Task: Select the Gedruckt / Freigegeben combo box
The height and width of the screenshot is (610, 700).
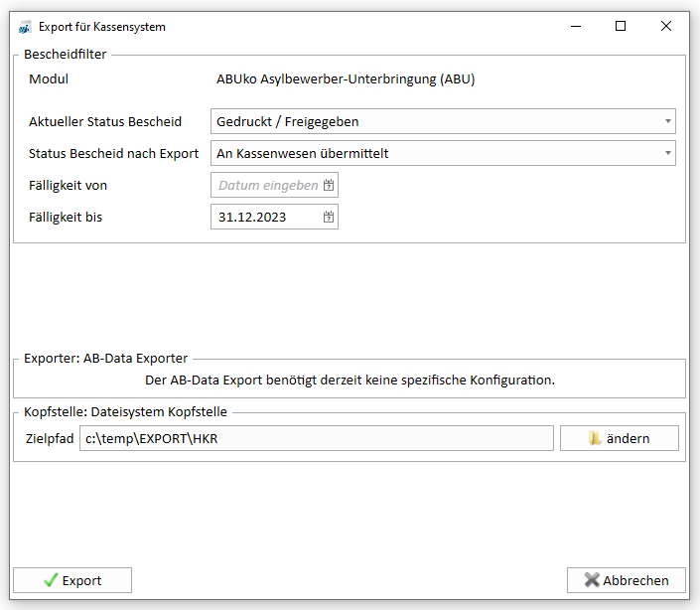Action: point(443,121)
